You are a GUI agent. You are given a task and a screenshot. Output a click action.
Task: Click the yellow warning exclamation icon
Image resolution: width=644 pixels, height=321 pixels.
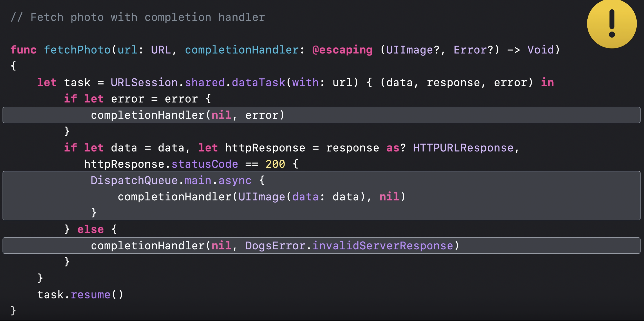coord(612,23)
